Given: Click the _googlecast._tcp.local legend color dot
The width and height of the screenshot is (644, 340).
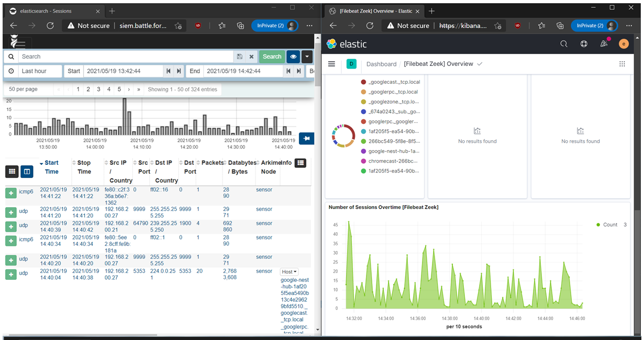Looking at the screenshot, I should pyautogui.click(x=363, y=82).
